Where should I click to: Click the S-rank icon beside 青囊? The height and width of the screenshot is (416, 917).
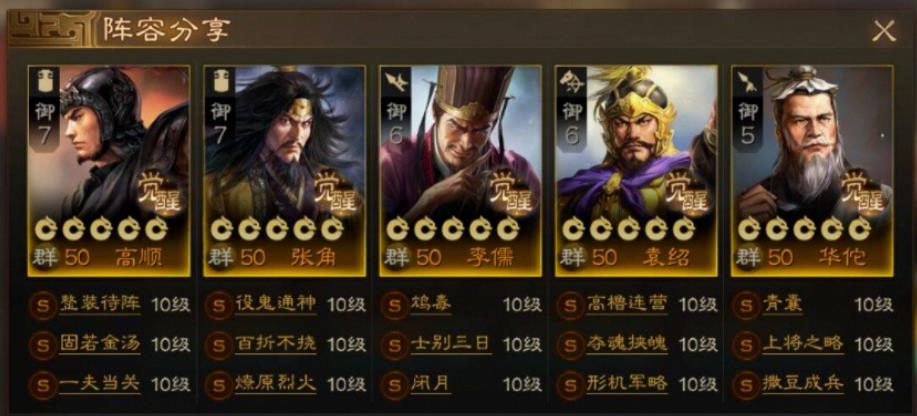pyautogui.click(x=746, y=305)
